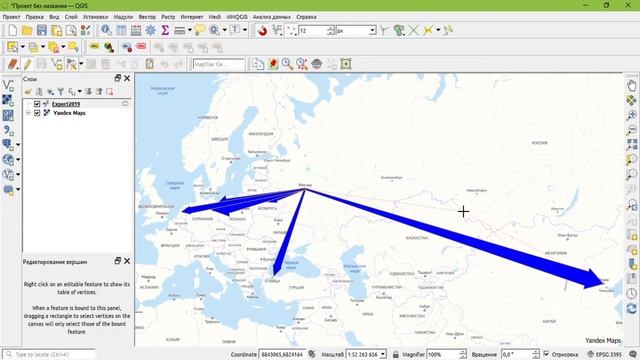Image resolution: width=640 pixels, height=360 pixels.
Task: Open the Identify Features tool
Action: pyautogui.click(x=107, y=31)
